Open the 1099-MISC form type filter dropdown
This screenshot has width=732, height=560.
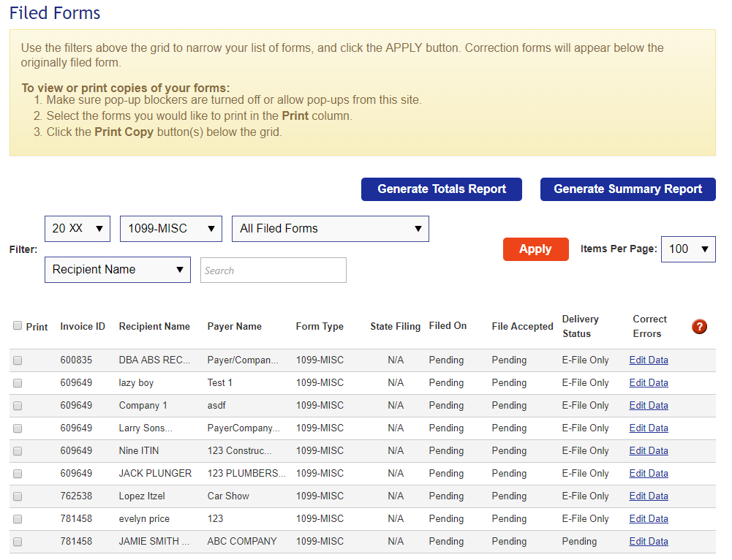171,229
